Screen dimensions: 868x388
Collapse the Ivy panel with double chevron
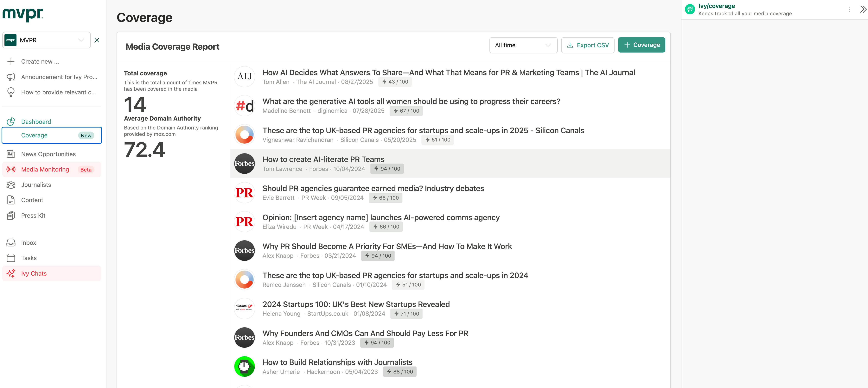(863, 9)
